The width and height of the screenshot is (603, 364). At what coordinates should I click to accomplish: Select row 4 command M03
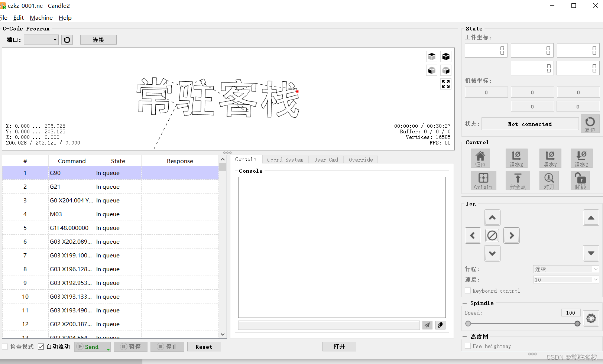coord(110,214)
